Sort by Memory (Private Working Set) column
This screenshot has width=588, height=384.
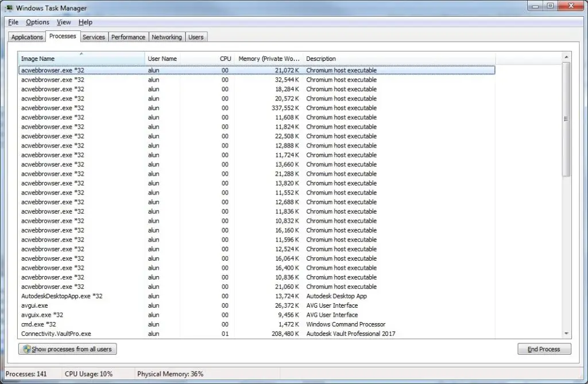click(x=269, y=59)
